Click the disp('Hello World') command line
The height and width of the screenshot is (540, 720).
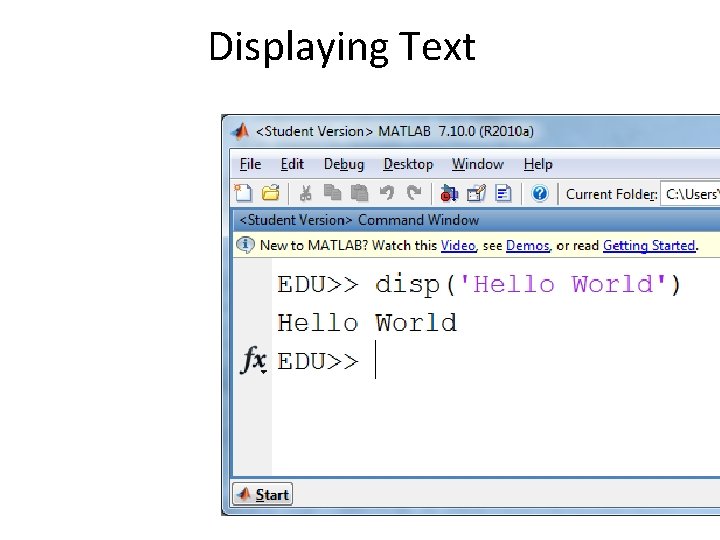point(478,285)
